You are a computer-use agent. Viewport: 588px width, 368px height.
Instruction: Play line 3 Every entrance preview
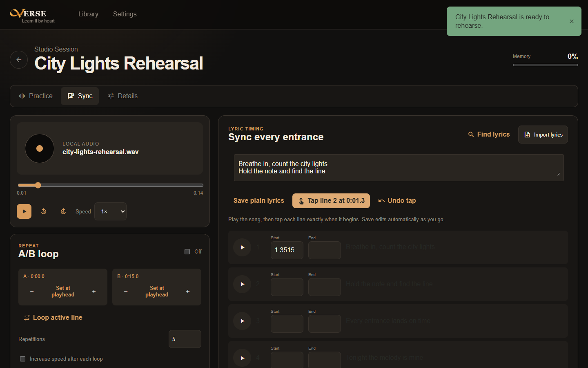point(242,321)
